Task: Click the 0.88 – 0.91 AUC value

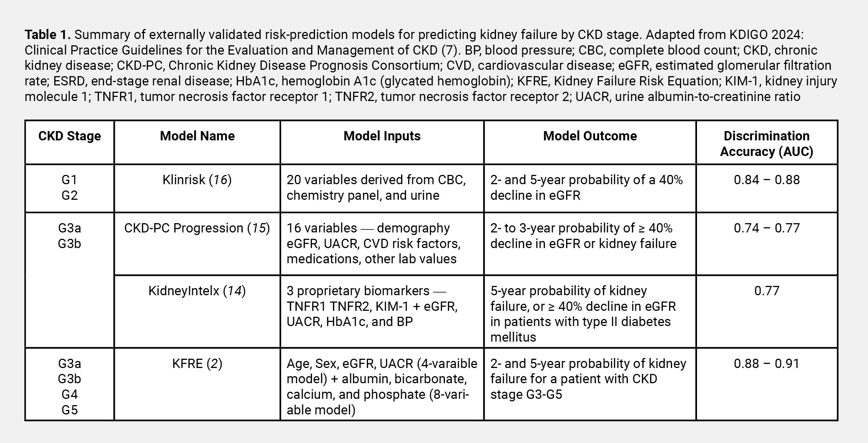Action: tap(767, 364)
